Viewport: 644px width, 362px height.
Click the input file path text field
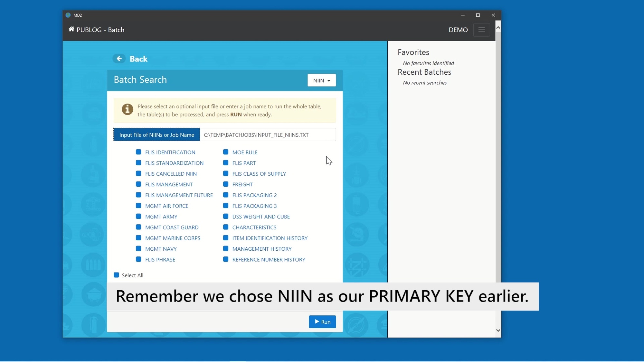268,135
